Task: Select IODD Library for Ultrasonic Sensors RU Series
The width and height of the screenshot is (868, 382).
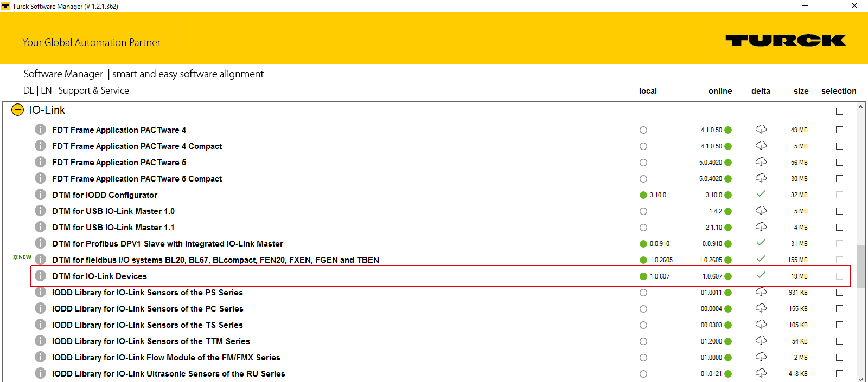Action: click(x=169, y=374)
